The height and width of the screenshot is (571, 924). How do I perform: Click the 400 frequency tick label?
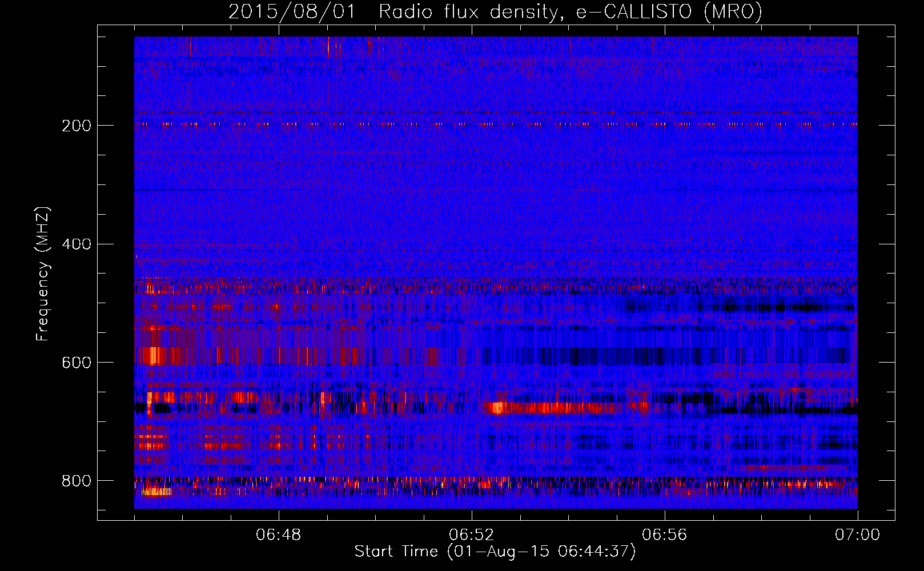point(77,244)
